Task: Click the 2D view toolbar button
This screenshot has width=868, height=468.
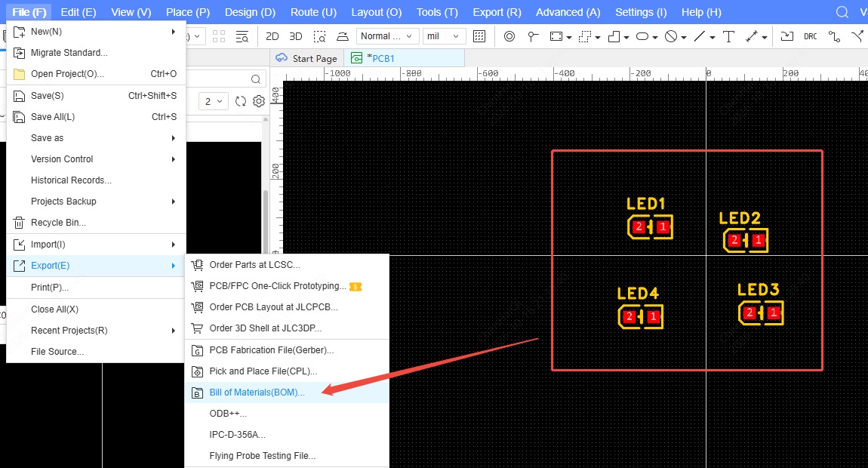Action: tap(272, 36)
